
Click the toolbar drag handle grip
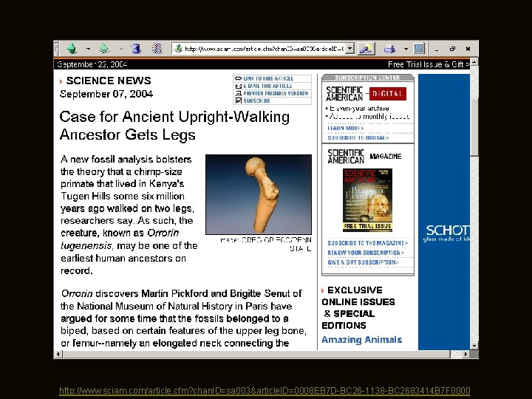pos(57,49)
